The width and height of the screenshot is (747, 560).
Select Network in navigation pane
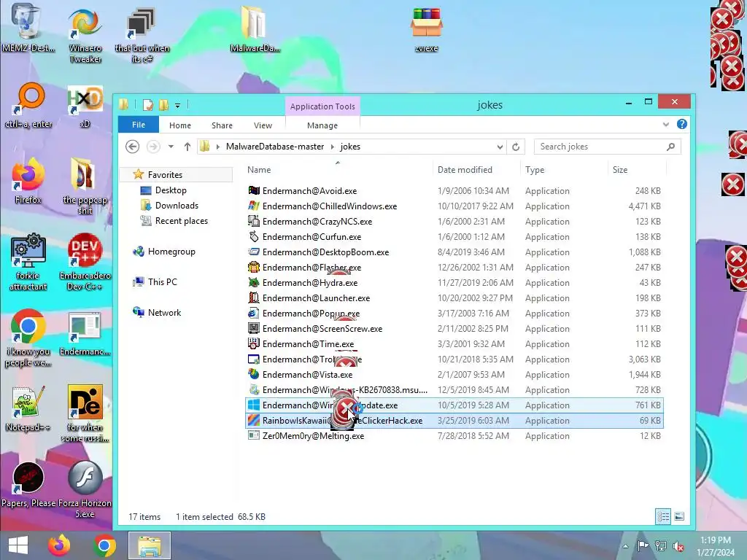(x=164, y=312)
